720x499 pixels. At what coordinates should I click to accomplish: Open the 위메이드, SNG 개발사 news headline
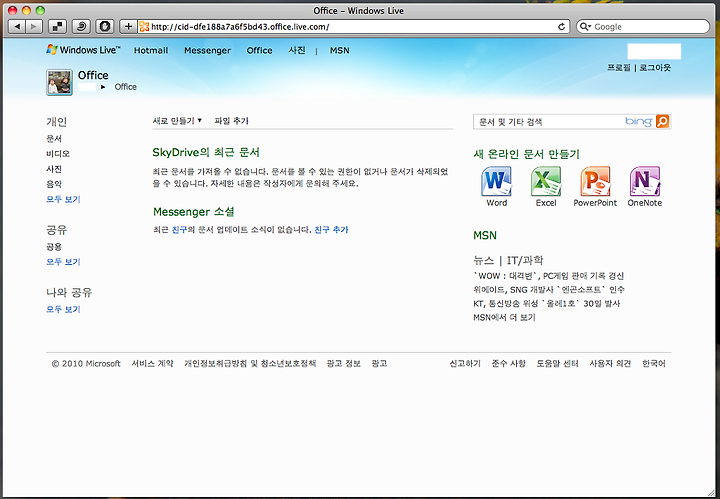pyautogui.click(x=549, y=290)
